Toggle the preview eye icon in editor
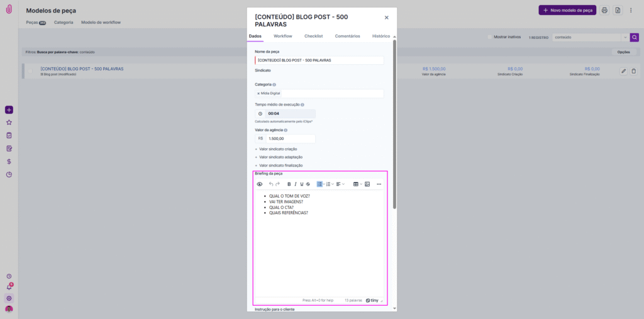The height and width of the screenshot is (319, 644). (260, 184)
